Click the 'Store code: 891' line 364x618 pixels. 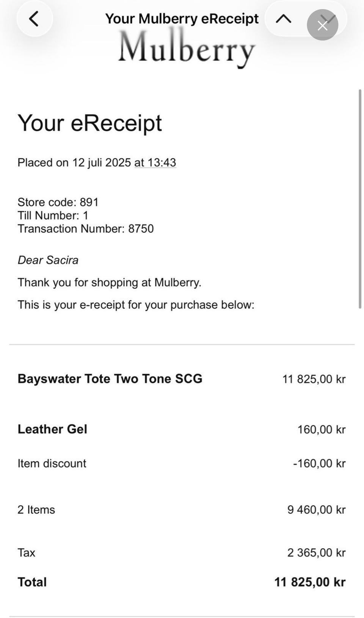point(58,202)
